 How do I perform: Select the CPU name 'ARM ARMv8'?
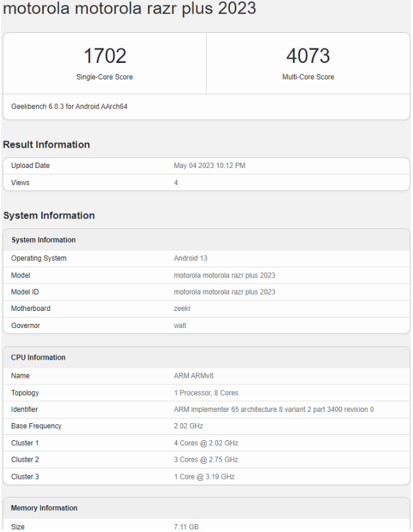(194, 376)
